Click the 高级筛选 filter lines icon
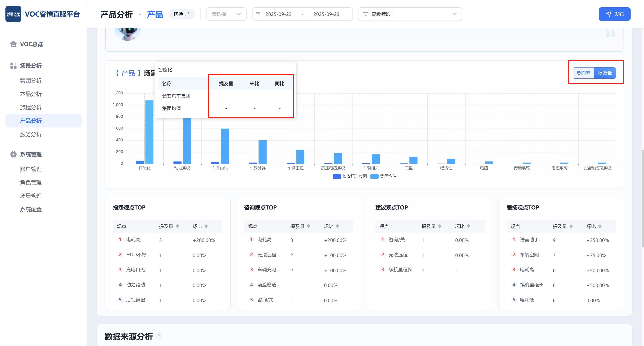 366,14
